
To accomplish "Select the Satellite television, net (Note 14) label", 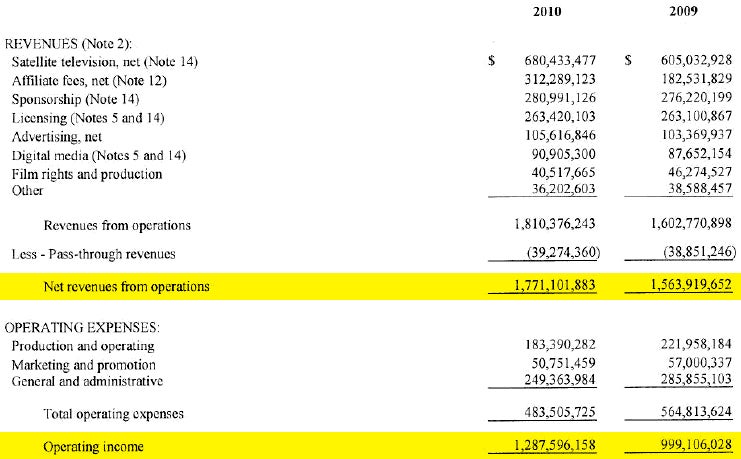I will pyautogui.click(x=104, y=62).
